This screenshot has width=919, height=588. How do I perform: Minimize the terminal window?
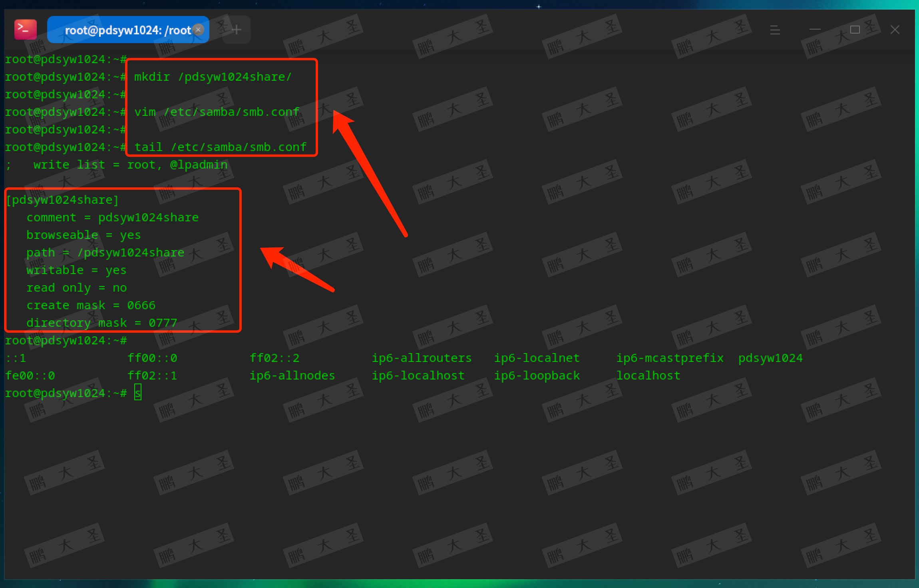[815, 30]
